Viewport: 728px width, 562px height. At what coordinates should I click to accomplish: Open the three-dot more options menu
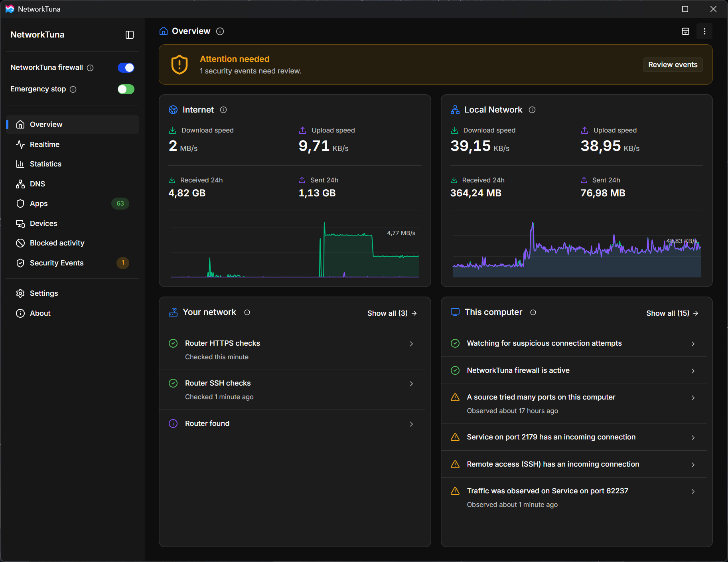pyautogui.click(x=704, y=31)
